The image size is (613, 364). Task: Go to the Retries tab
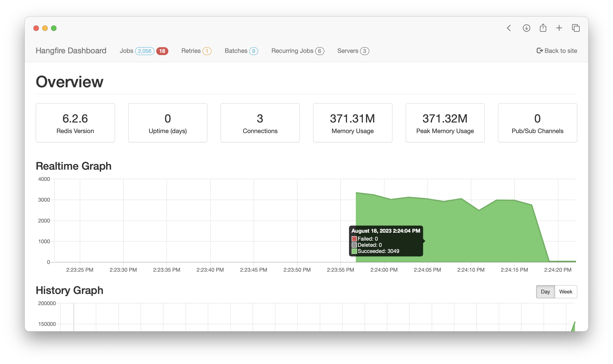(191, 51)
